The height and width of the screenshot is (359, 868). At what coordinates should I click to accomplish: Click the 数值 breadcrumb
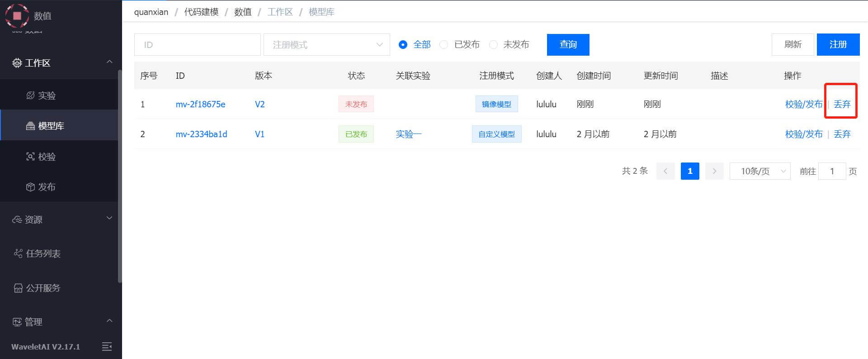tap(243, 12)
